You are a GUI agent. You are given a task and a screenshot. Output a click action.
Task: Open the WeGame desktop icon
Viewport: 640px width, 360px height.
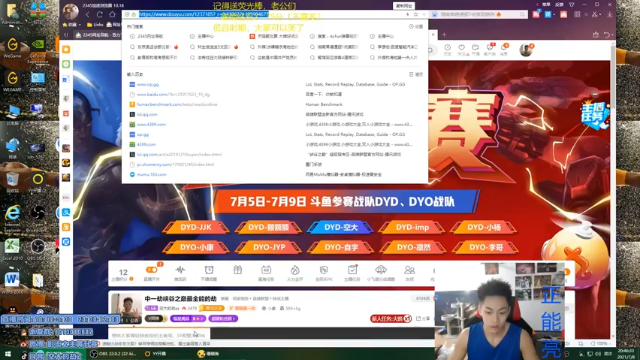(12, 47)
